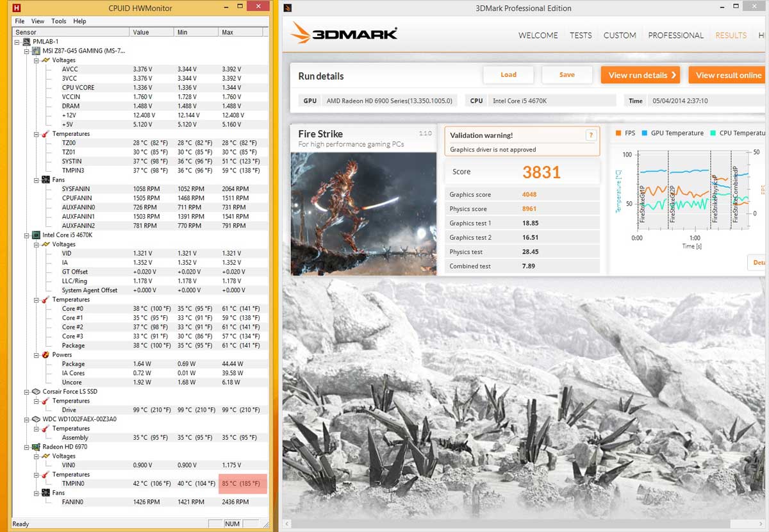Collapse the MSI Z87-G45 GAMING node
This screenshot has width=769, height=532.
click(27, 51)
